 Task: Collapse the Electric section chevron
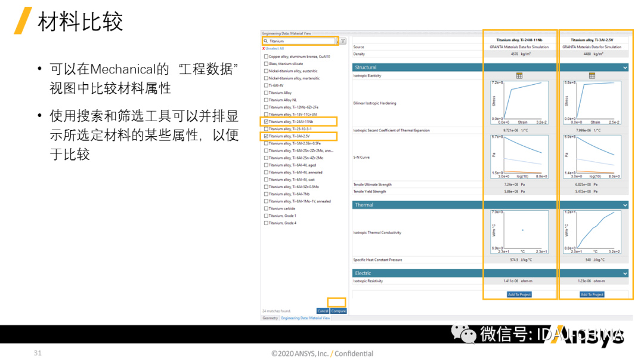[x=625, y=273]
